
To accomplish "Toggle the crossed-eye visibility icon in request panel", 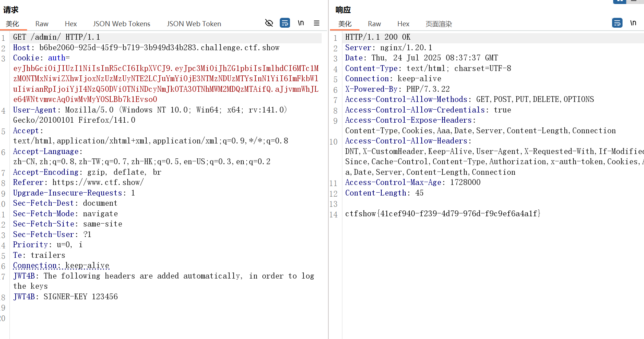I will (x=269, y=23).
